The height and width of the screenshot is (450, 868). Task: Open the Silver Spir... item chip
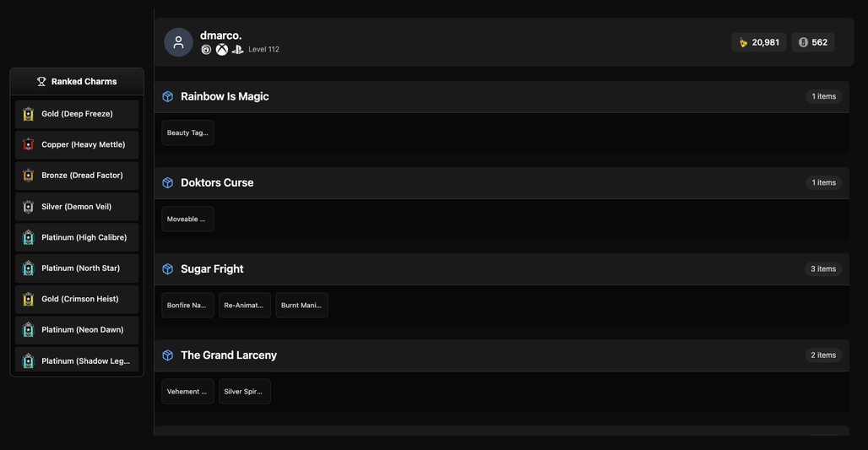pos(245,392)
